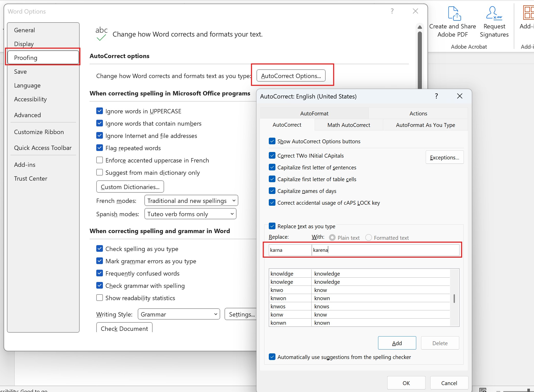Viewport: 534px width, 392px height.
Task: Open Spanish modes dropdown
Action: (x=190, y=214)
